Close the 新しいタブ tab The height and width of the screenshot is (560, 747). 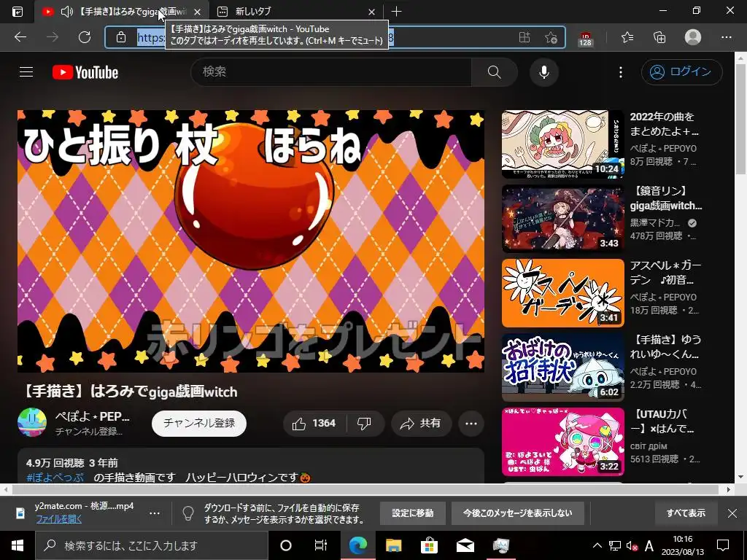[371, 12]
